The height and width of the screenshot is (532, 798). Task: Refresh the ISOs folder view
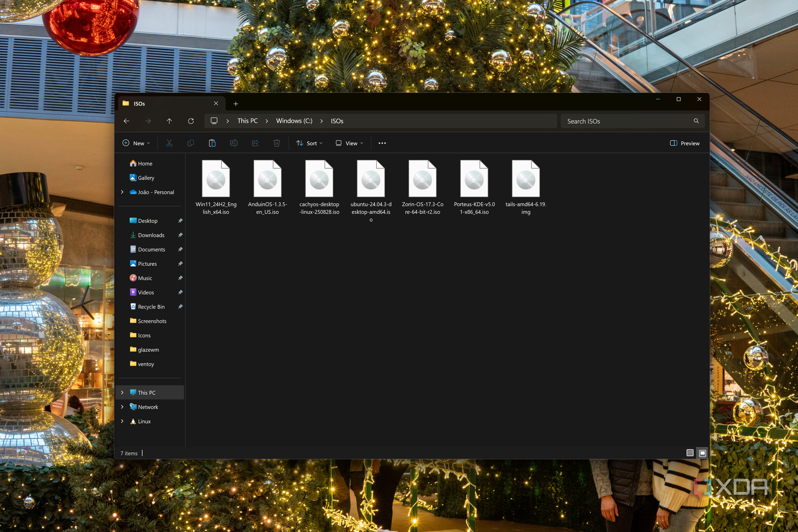191,121
